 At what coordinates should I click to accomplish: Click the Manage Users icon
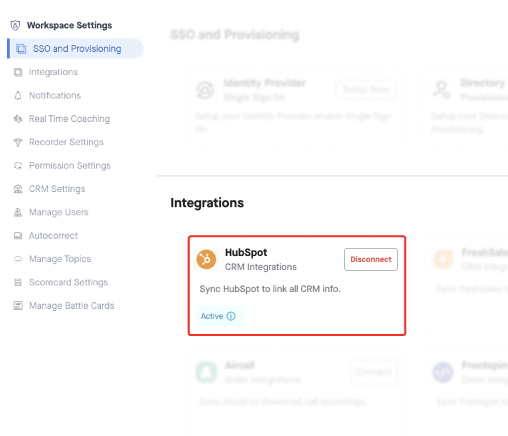pyautogui.click(x=18, y=212)
